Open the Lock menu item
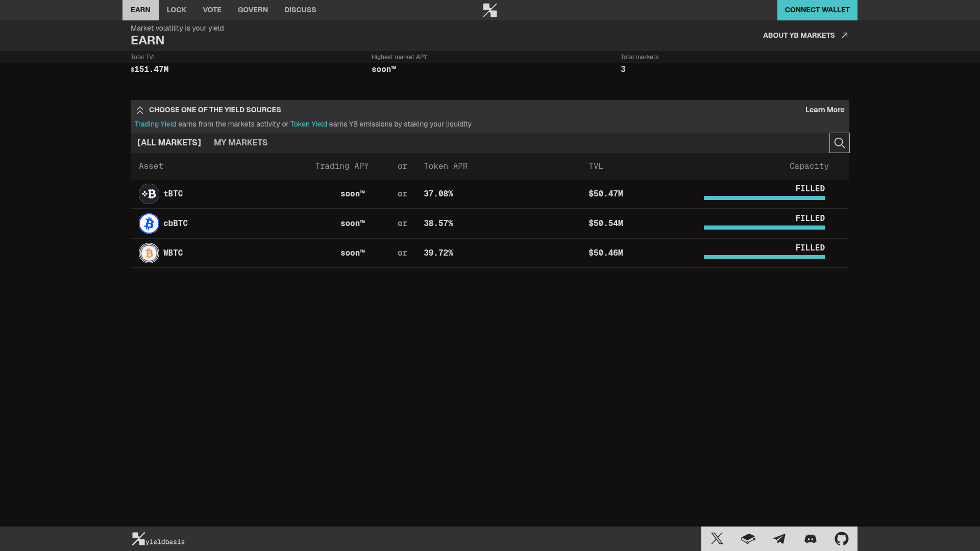Screen dimensions: 980x551 [x=176, y=10]
